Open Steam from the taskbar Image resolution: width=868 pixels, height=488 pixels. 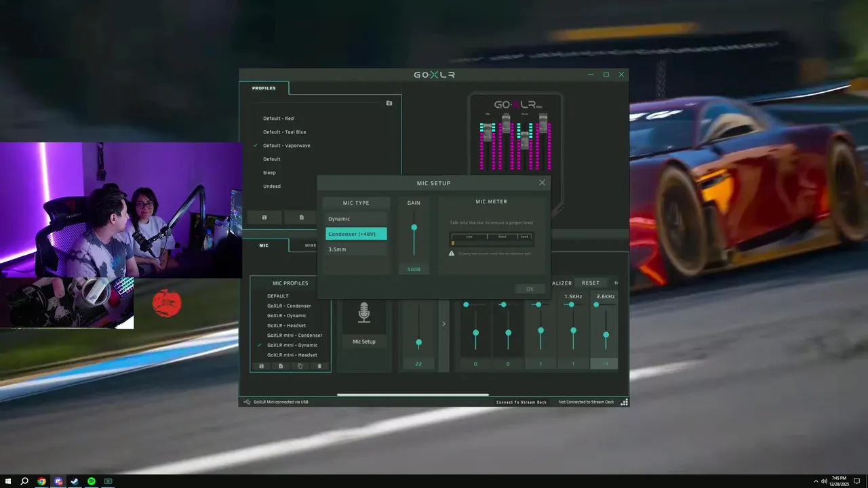point(75,481)
